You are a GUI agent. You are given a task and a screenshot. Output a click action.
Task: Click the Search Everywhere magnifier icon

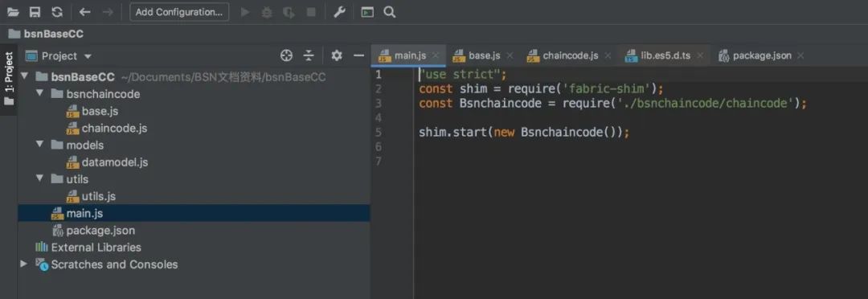coord(389,11)
